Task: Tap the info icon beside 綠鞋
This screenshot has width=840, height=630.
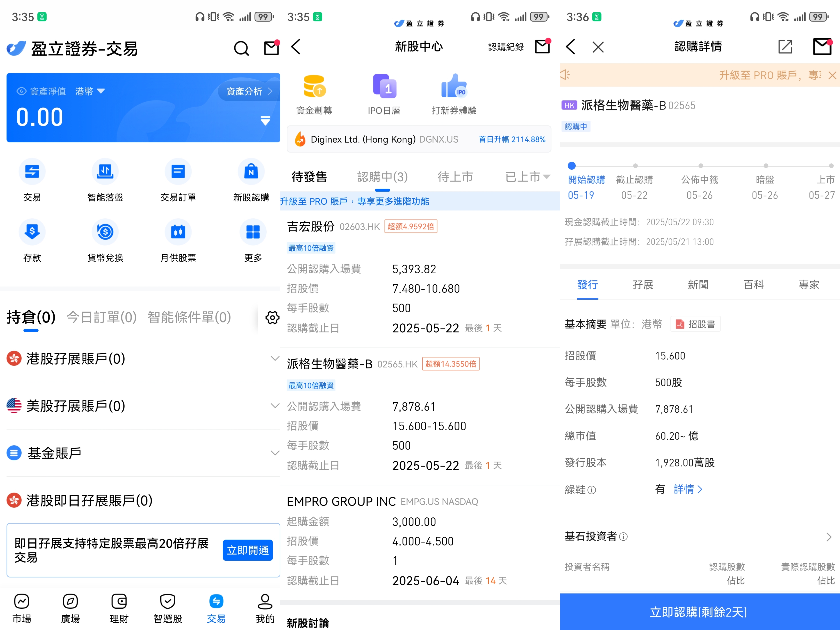Action: point(592,490)
